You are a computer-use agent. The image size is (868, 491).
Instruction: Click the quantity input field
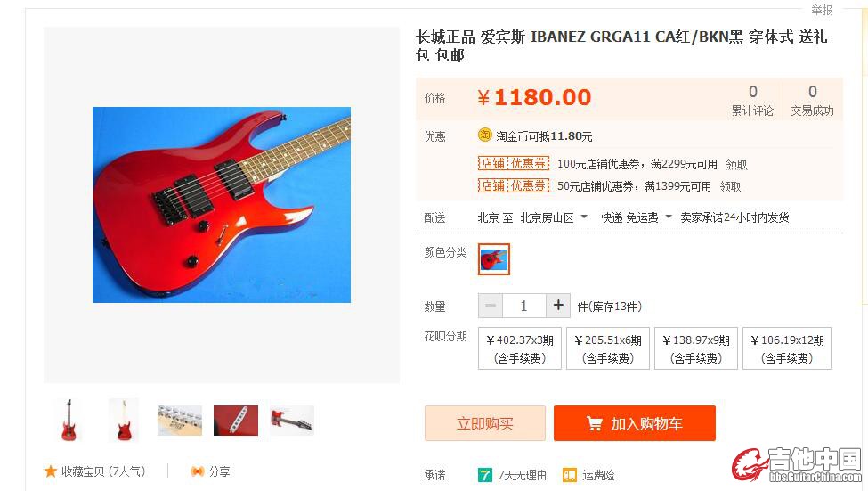(x=524, y=306)
